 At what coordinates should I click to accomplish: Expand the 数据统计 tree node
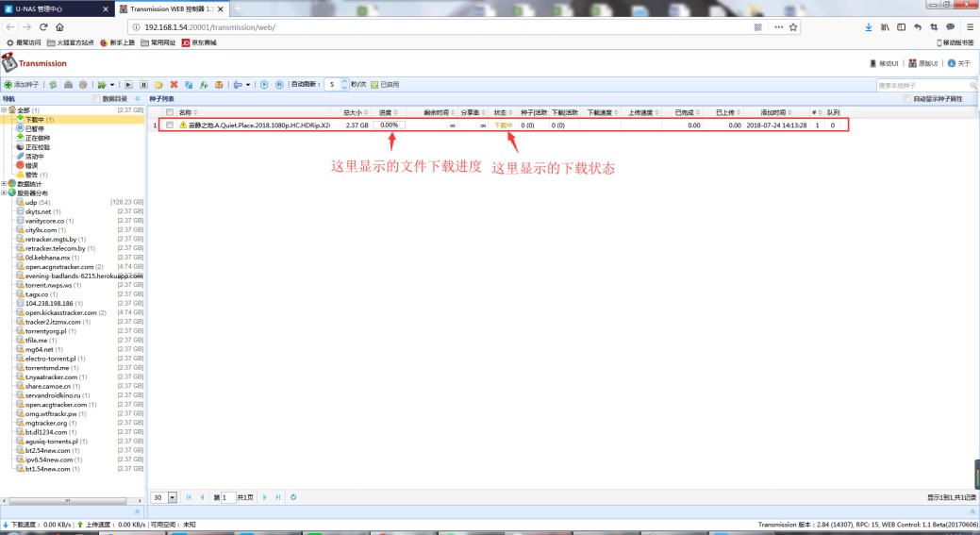(4, 183)
